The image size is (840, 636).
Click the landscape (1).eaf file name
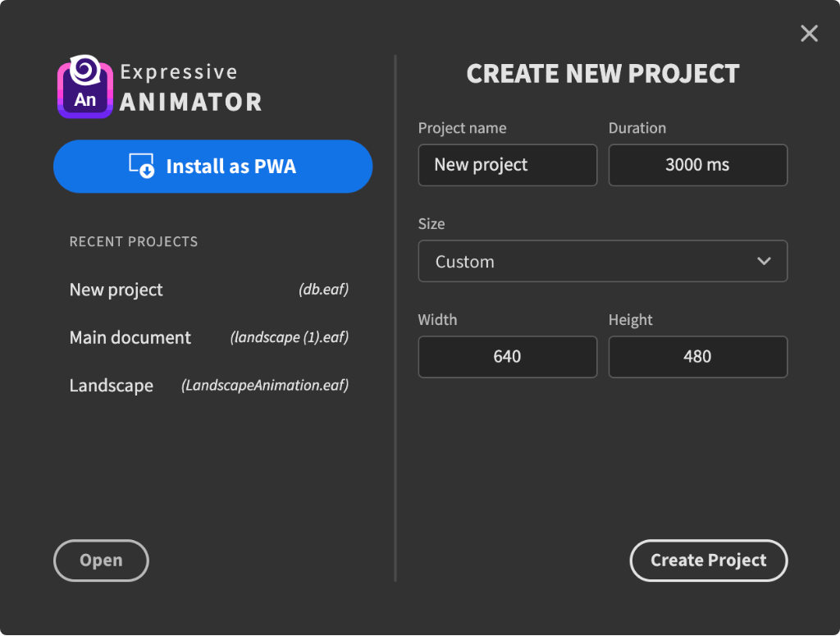coord(290,337)
